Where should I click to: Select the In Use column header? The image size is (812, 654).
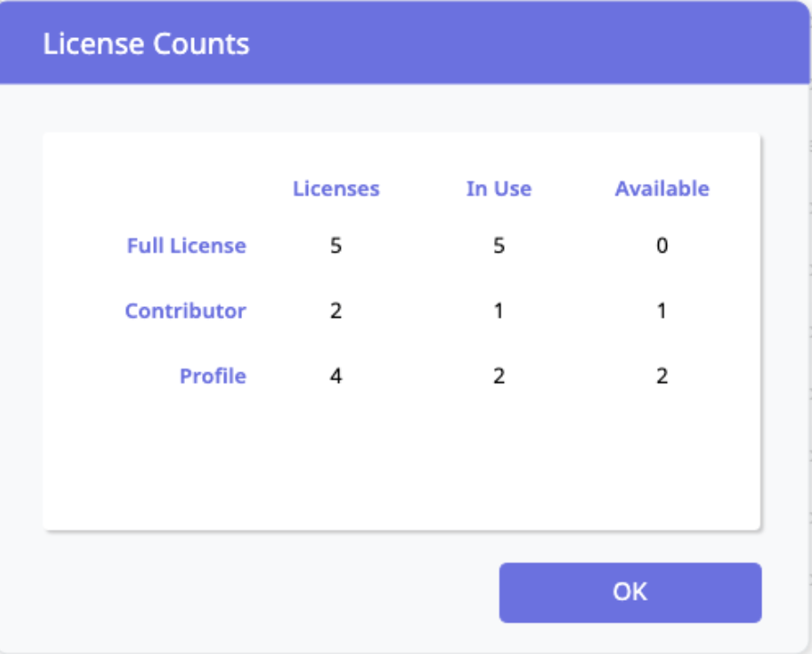coord(498,188)
